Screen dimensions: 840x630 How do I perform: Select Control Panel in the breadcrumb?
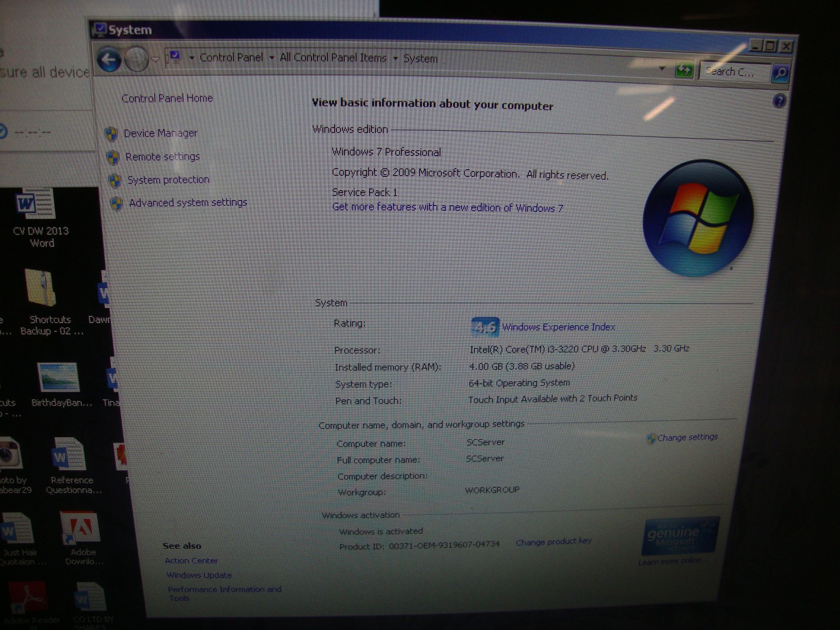[x=231, y=57]
